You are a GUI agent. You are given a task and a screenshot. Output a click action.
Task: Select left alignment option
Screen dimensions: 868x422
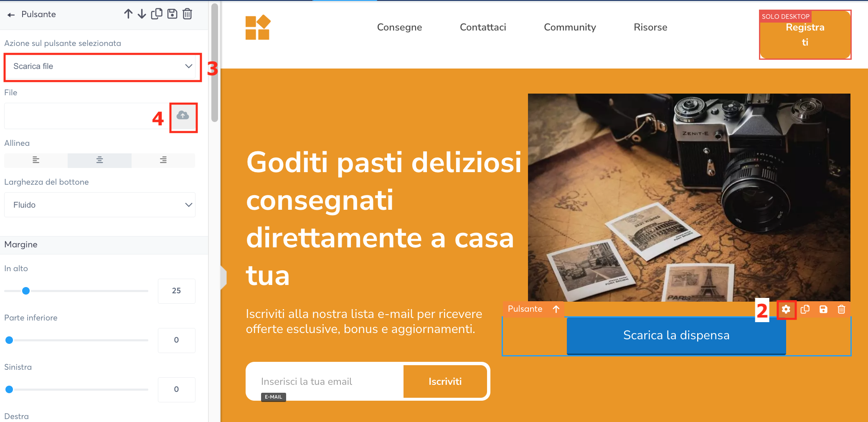point(36,160)
